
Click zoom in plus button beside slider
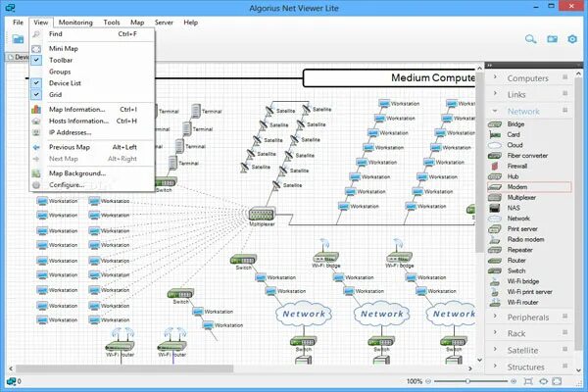(514, 381)
